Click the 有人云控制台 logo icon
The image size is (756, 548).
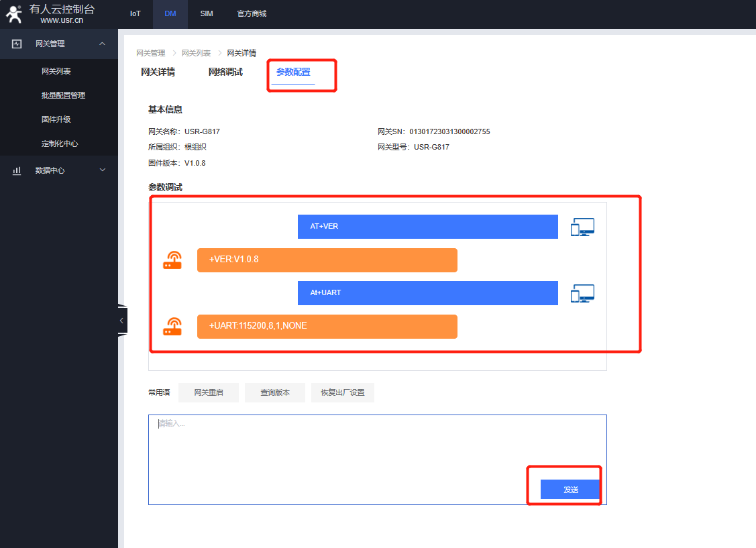click(x=14, y=13)
